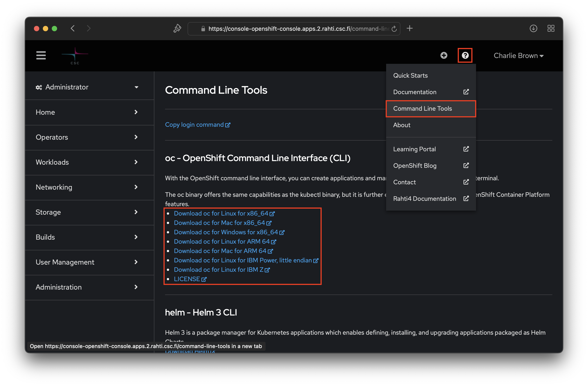588x386 pixels.
Task: Open the Charlie Brown user menu
Action: tap(518, 56)
